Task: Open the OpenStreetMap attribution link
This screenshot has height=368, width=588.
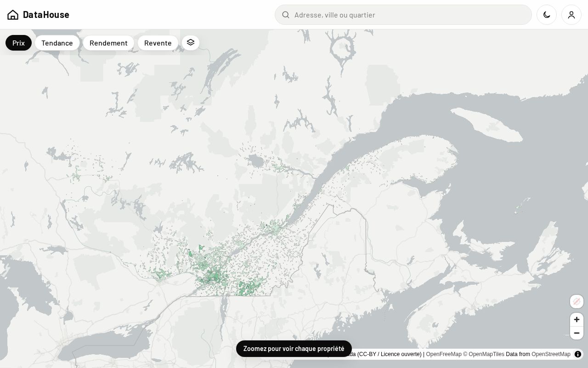Action: 551,354
